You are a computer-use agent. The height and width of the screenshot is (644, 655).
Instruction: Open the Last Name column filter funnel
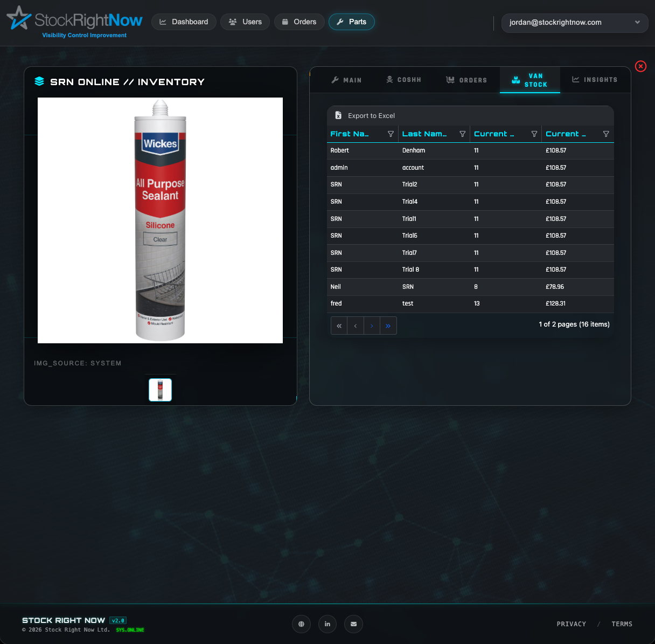[x=463, y=134]
